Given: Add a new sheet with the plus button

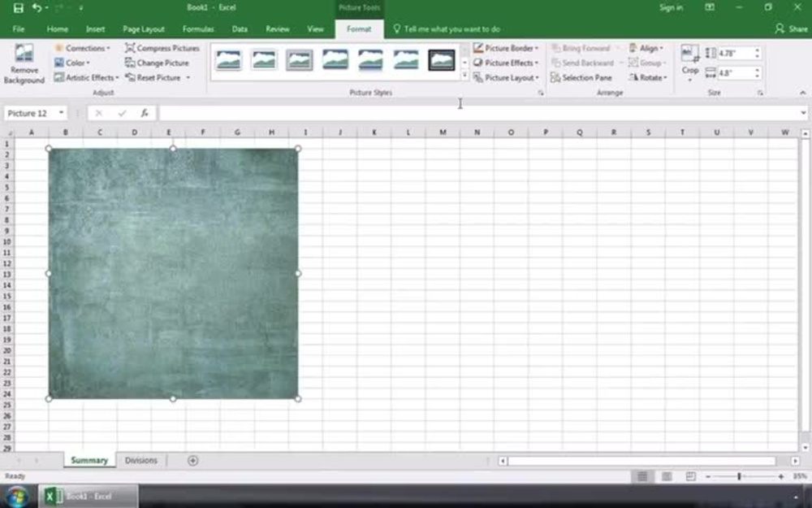Looking at the screenshot, I should [192, 460].
